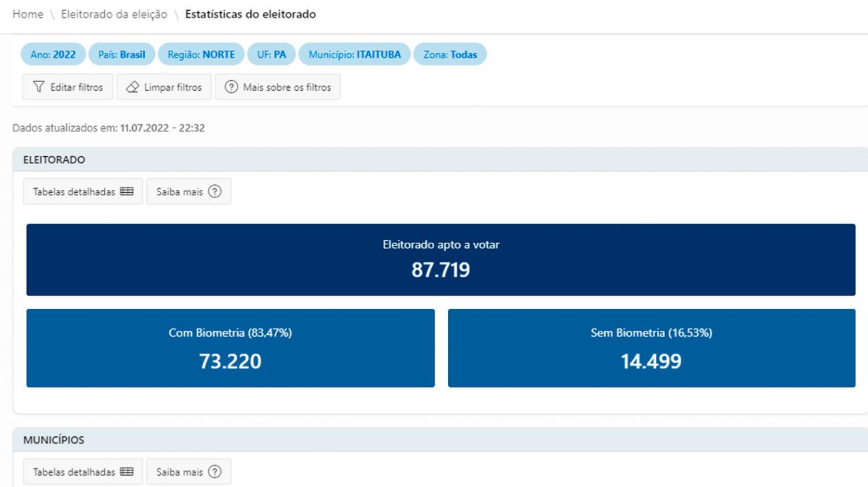Click the table icon in the Municípios section
Image resolution: width=868 pixels, height=487 pixels.
click(127, 472)
